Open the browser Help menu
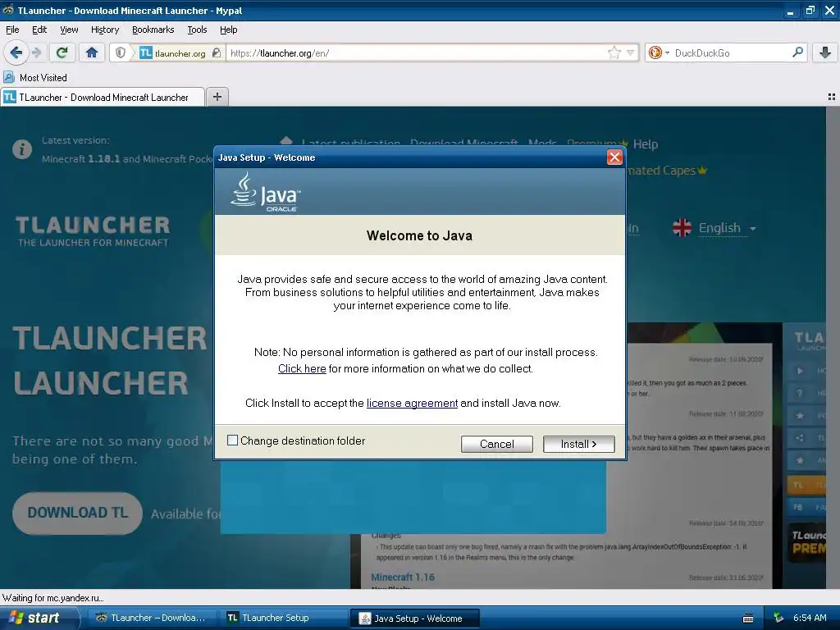 (x=228, y=30)
